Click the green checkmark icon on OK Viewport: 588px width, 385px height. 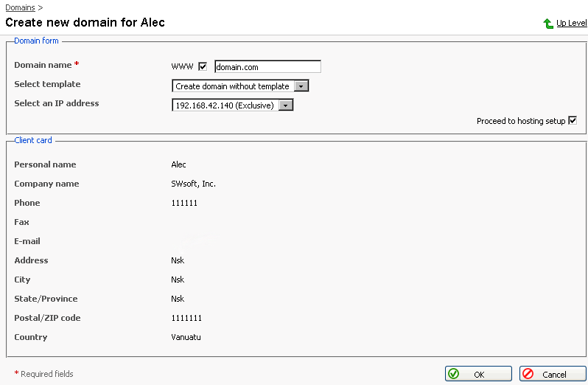[454, 374]
